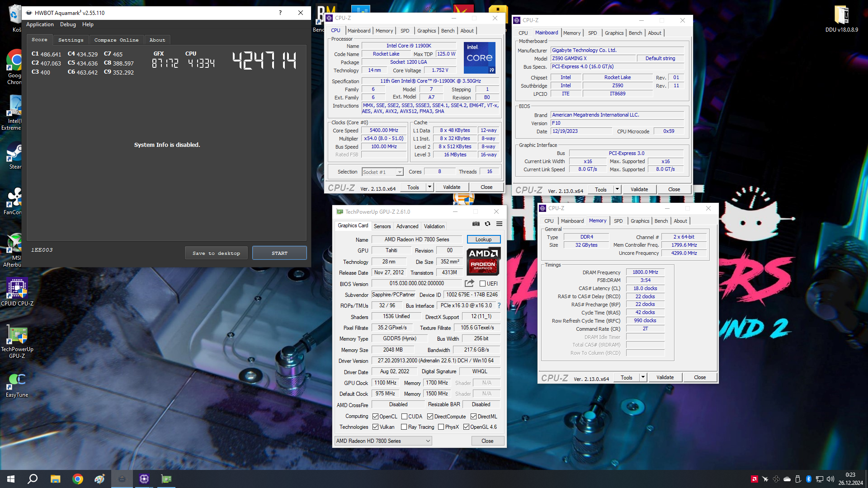Open Windows taskbar search
868x488 pixels.
[x=33, y=479]
